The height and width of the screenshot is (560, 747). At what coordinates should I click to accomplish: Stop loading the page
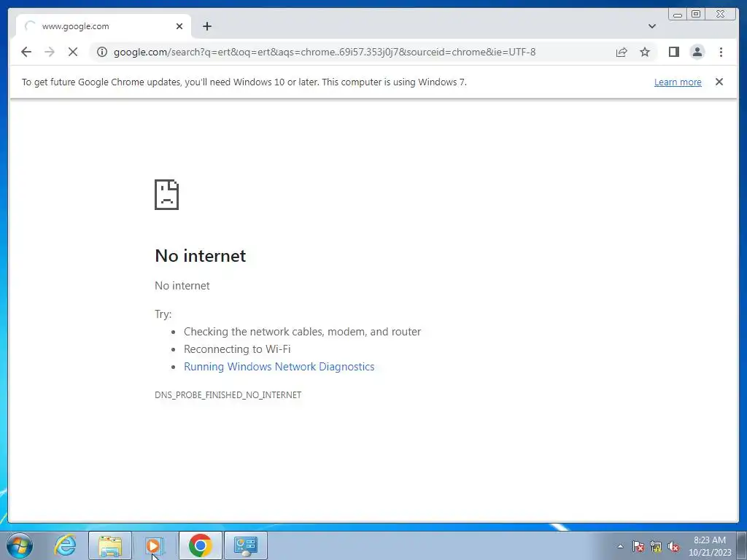pos(73,52)
